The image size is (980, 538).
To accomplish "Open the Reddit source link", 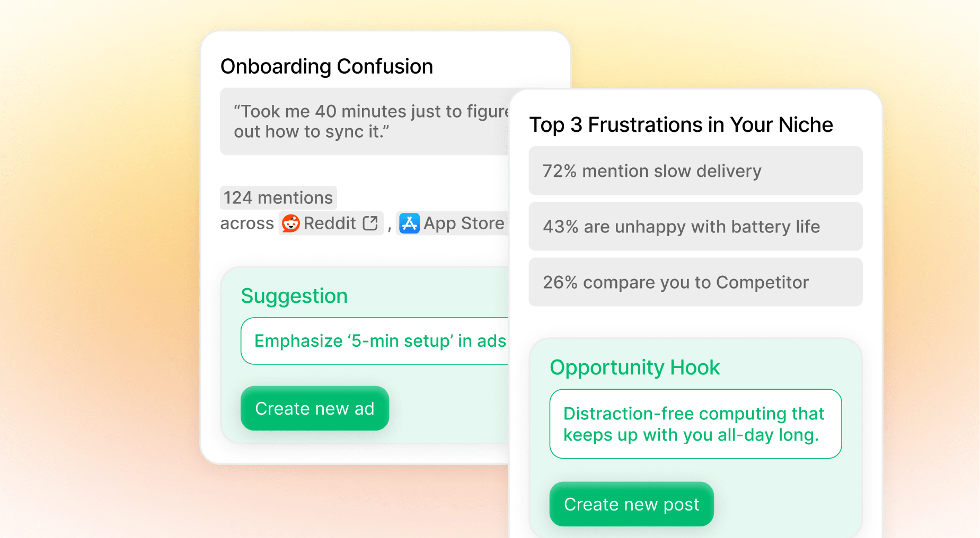I will 331,223.
